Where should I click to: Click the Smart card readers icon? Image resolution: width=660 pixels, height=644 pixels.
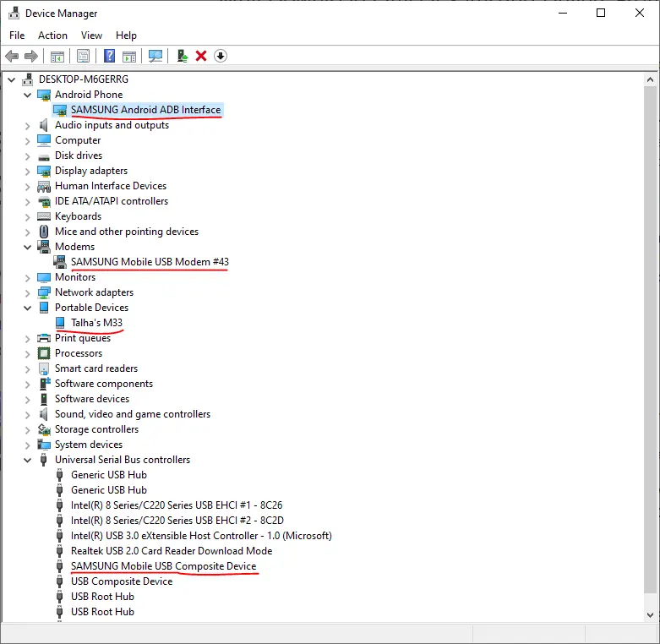click(x=44, y=368)
